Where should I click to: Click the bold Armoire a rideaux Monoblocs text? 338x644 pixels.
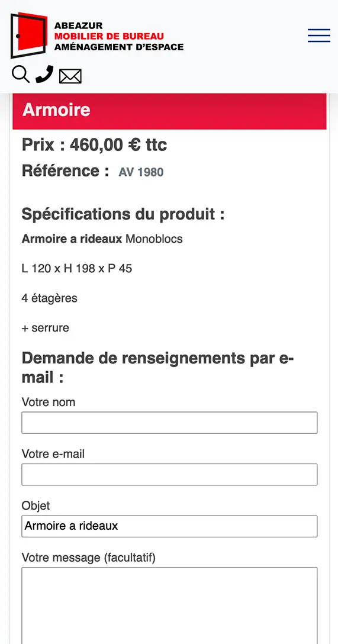tap(102, 239)
